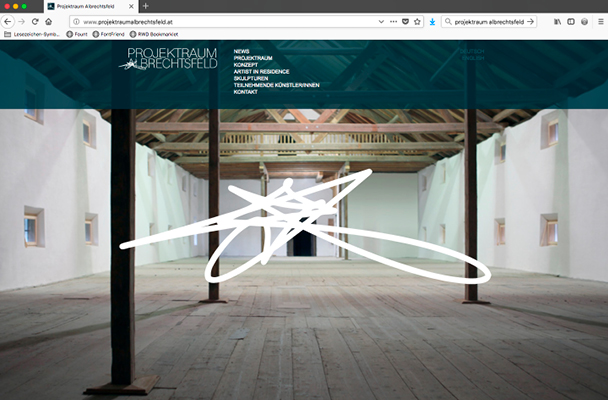Reload the current page
Screen dimensions: 608x400
coord(36,21)
